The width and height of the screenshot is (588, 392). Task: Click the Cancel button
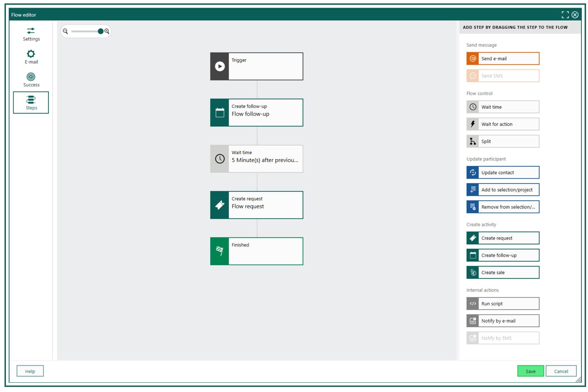coord(561,371)
